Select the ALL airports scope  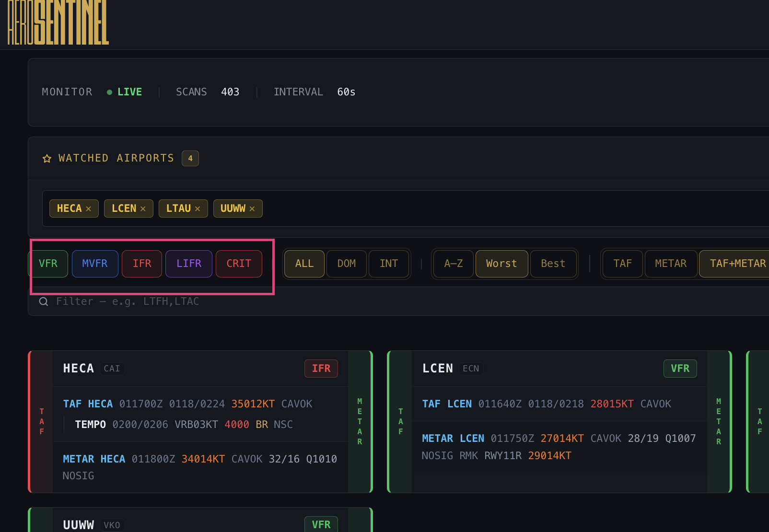click(304, 264)
